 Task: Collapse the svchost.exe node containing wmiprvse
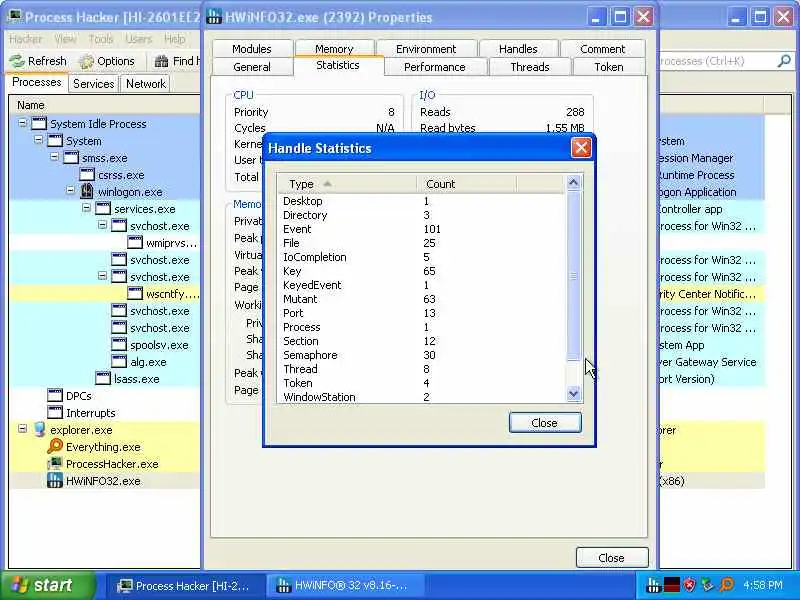click(103, 225)
